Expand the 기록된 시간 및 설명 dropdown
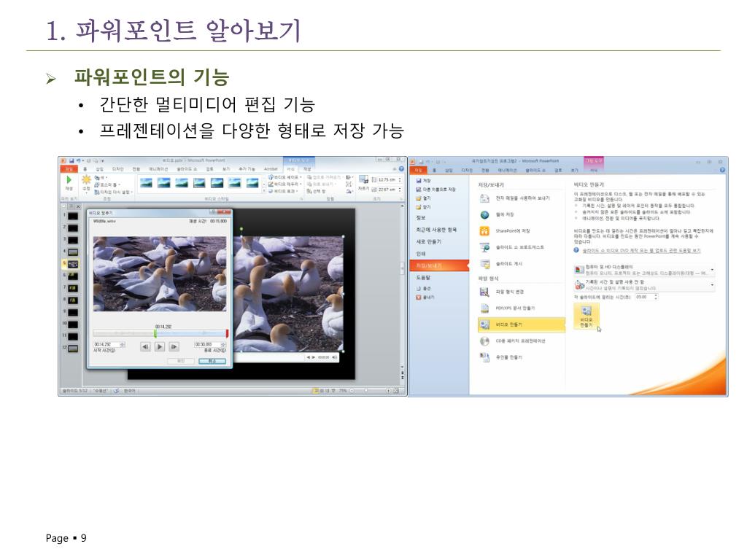 point(711,284)
